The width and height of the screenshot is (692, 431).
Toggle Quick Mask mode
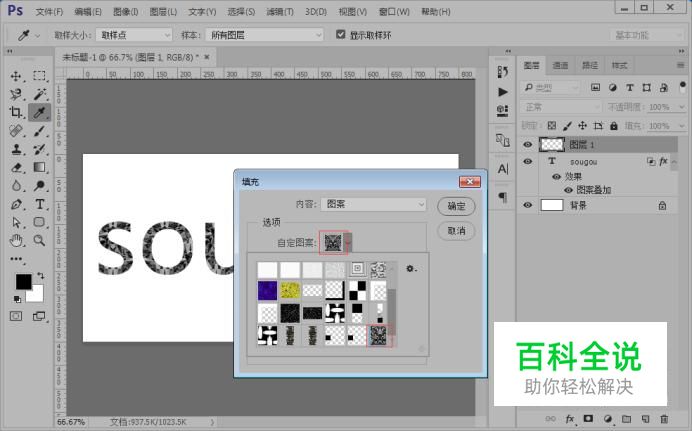click(16, 316)
